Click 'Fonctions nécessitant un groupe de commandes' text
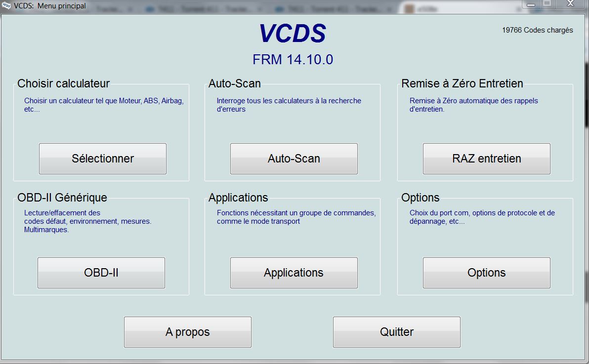 pyautogui.click(x=296, y=217)
